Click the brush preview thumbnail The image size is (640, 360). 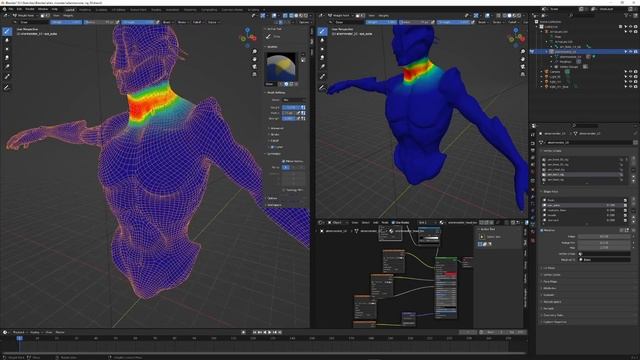coord(281,67)
